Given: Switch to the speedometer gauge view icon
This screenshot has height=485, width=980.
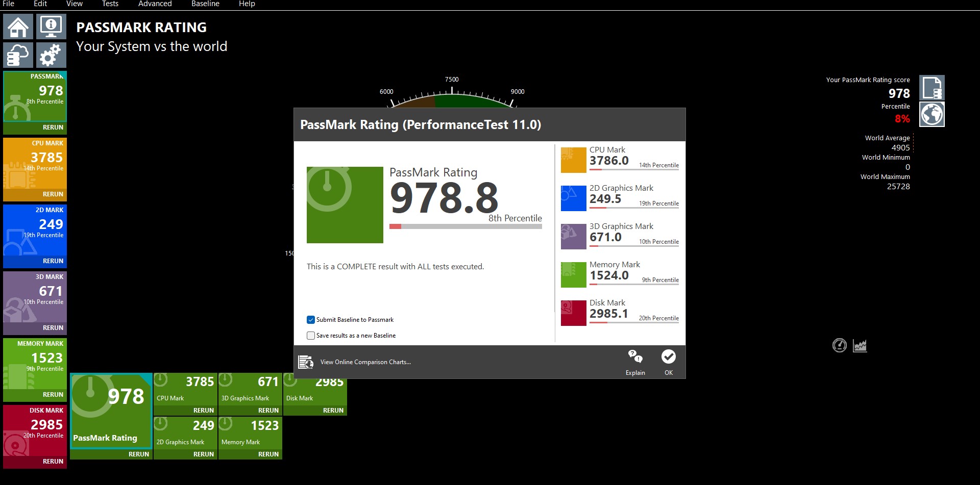Looking at the screenshot, I should [839, 346].
